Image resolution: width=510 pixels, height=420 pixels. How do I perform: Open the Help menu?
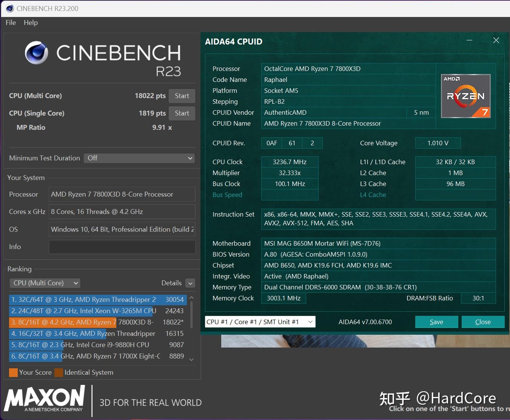[x=31, y=23]
